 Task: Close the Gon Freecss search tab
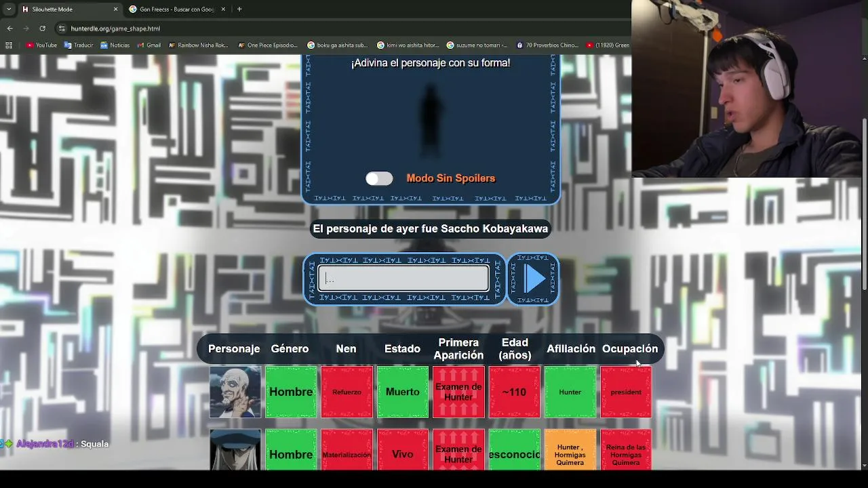[x=222, y=9]
